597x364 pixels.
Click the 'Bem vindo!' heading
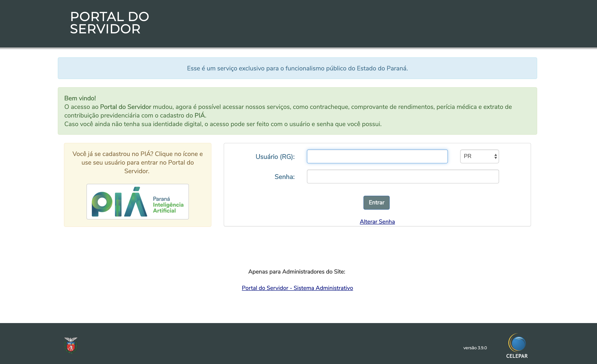[x=80, y=98]
